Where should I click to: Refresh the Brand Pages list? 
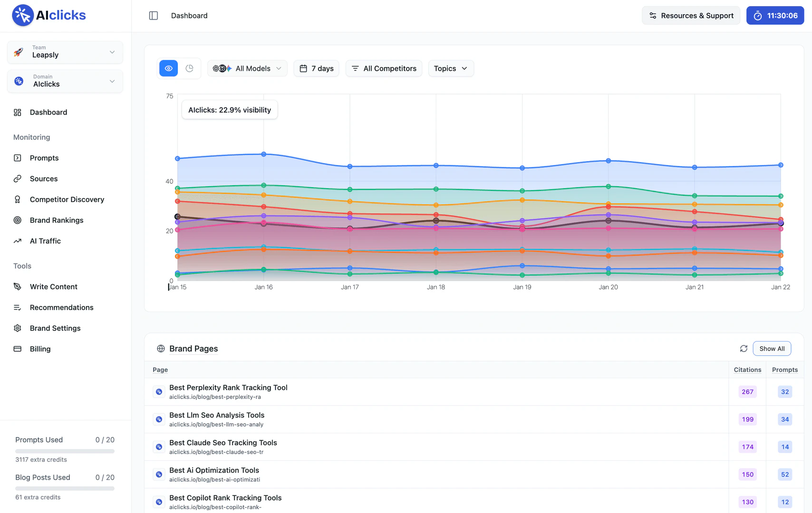pos(744,348)
